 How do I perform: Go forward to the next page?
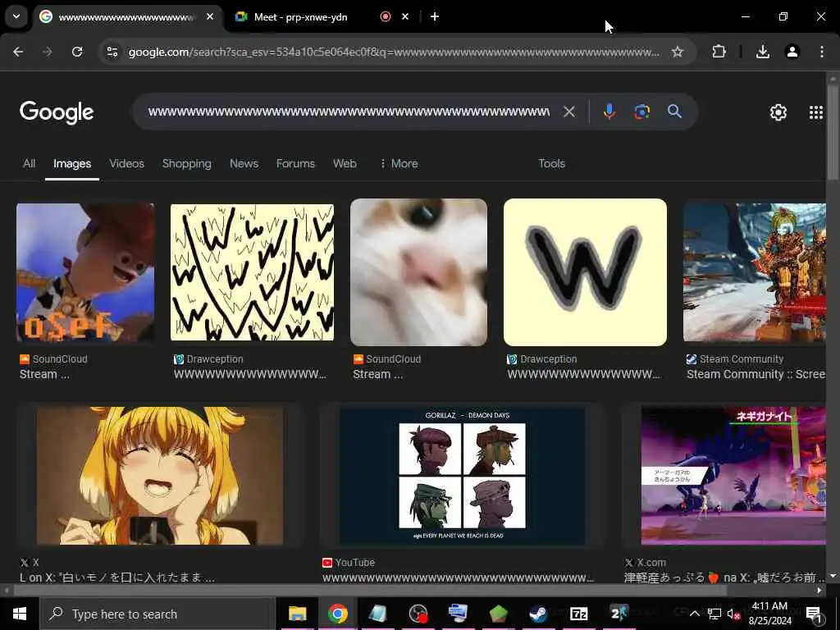[48, 52]
